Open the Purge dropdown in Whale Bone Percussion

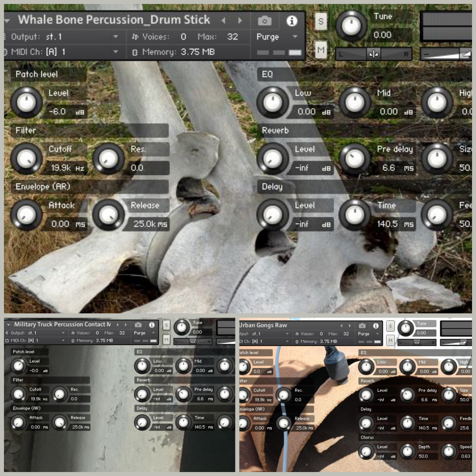click(277, 37)
